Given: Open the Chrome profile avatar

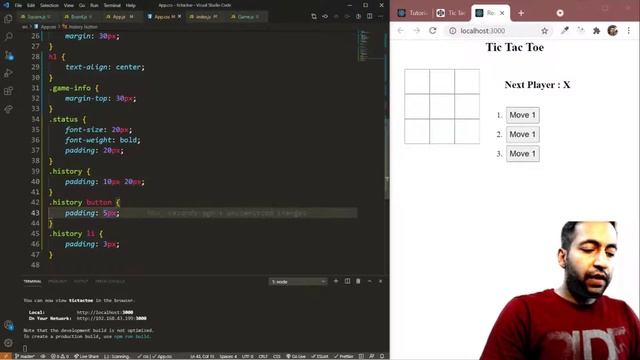Looking at the screenshot, I should (x=612, y=31).
